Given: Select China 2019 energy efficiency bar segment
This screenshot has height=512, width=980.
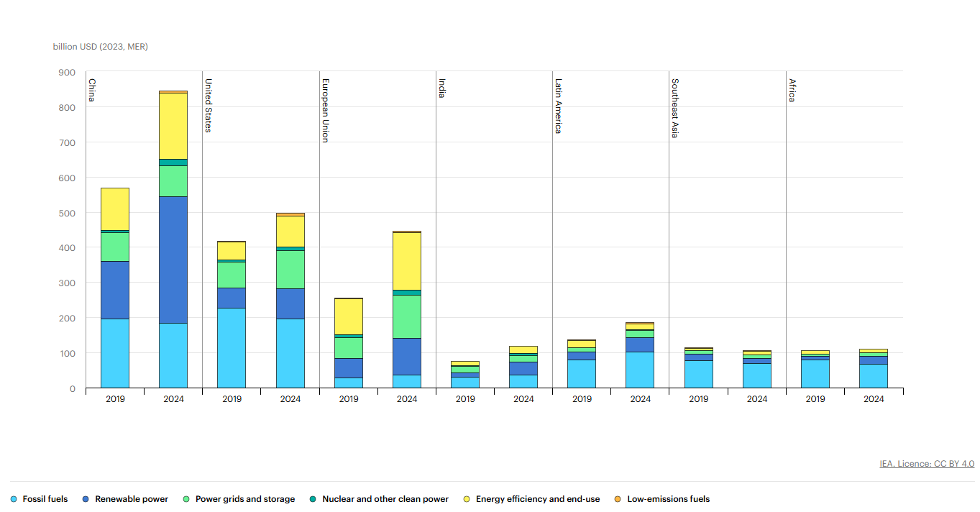Looking at the screenshot, I should coord(115,209).
